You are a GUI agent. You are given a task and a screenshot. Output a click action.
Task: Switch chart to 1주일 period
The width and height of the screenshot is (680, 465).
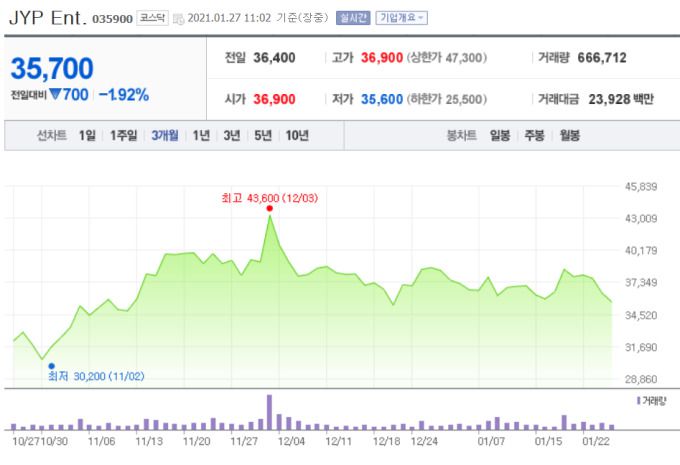point(124,136)
